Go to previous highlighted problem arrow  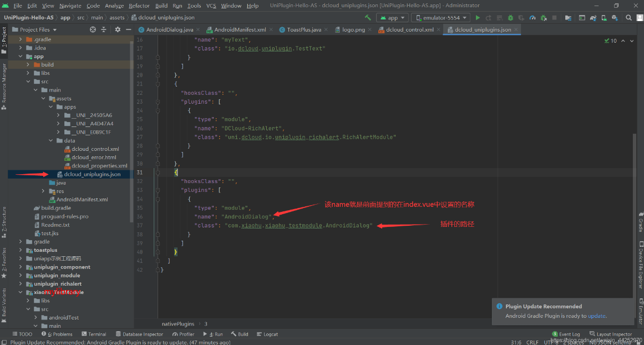click(623, 40)
